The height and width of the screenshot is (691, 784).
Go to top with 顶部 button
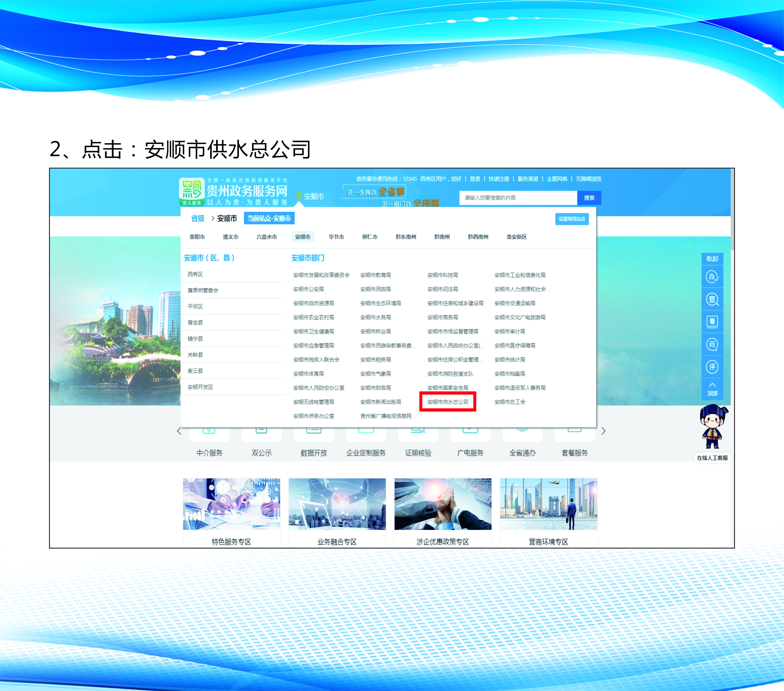pos(712,389)
